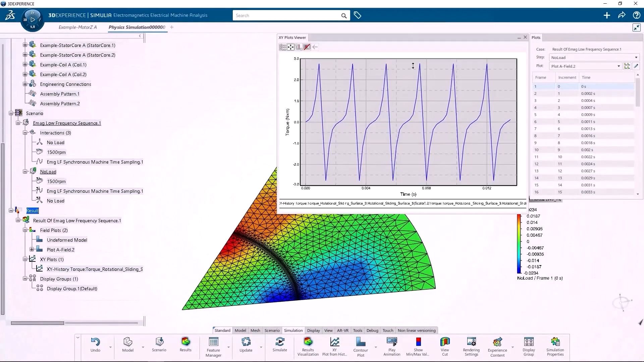Toggle the viewport maximize arrows at top right
This screenshot has width=644, height=362.
pyautogui.click(x=636, y=27)
